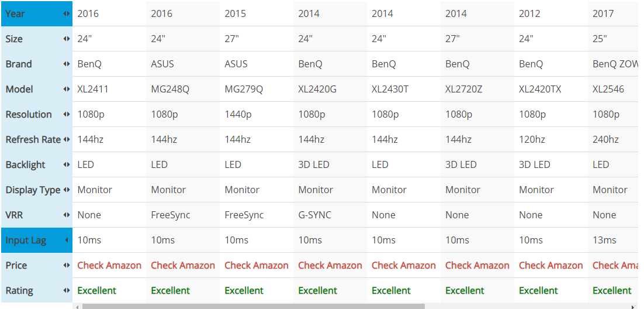644x309 pixels.
Task: Click the horizontal scrollbar thumb
Action: pyautogui.click(x=253, y=306)
